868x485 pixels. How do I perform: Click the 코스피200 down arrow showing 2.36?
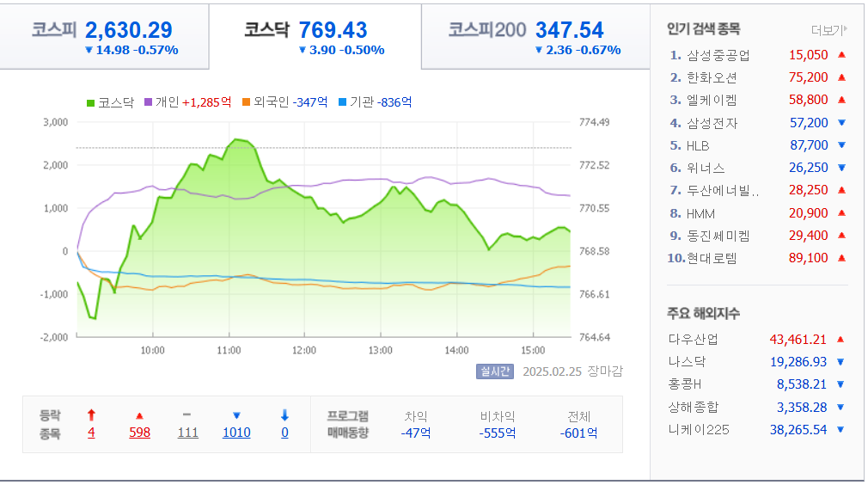tap(539, 50)
